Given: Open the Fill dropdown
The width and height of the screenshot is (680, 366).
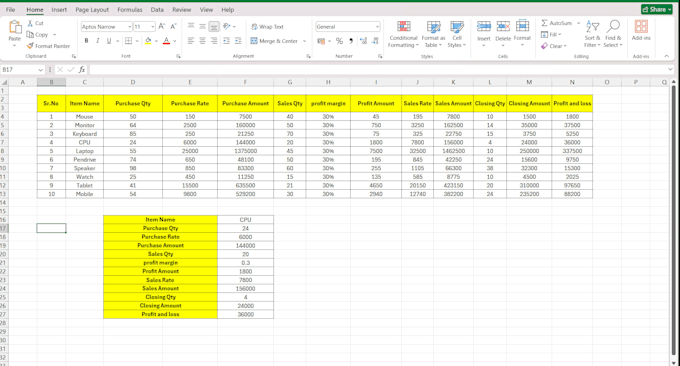Looking at the screenshot, I should [551, 34].
